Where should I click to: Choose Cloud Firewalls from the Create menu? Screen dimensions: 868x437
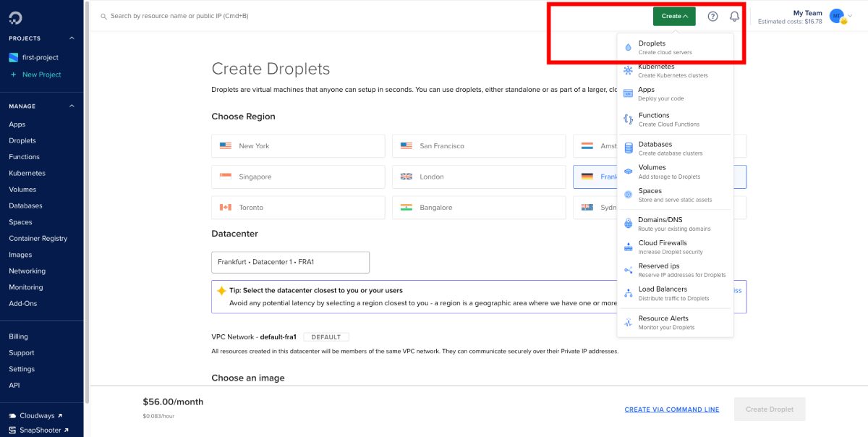(676, 247)
